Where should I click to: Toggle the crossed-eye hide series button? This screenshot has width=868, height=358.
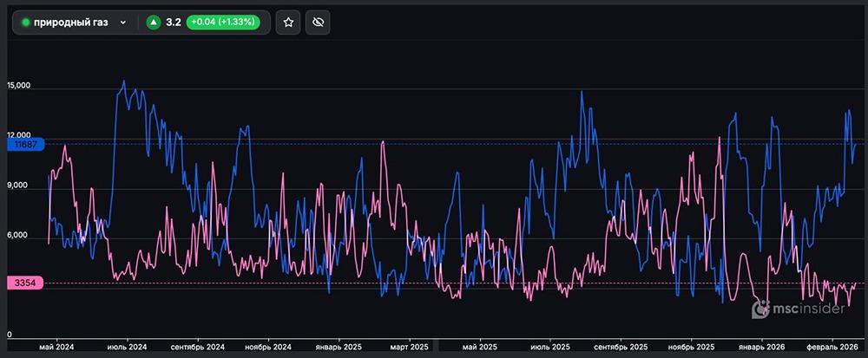(x=319, y=23)
